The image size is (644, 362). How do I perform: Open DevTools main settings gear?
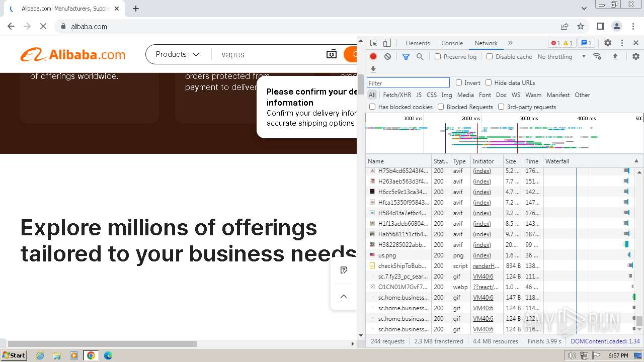[608, 43]
